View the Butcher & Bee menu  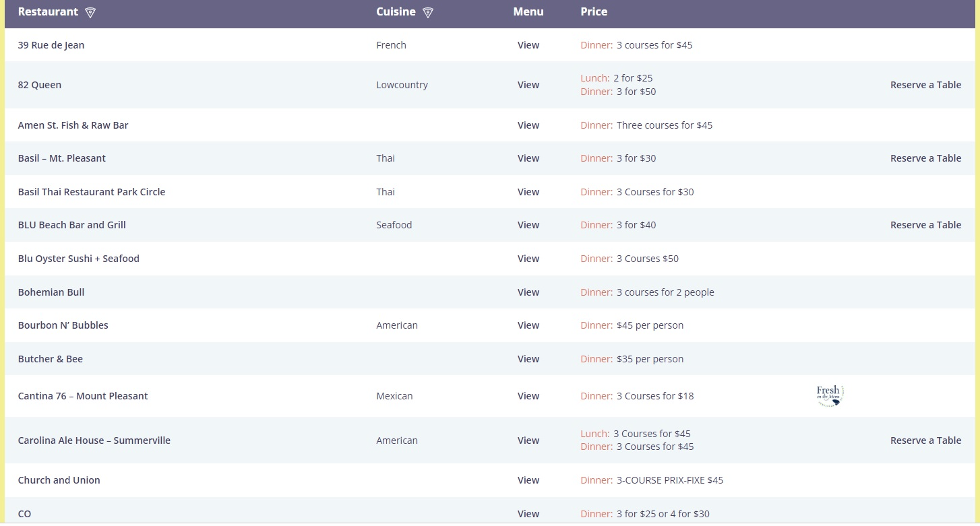528,359
